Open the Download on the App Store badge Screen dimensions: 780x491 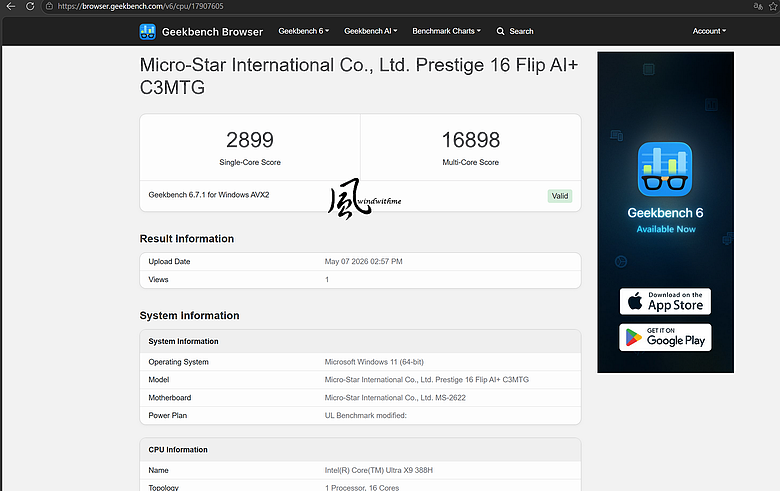coord(665,301)
